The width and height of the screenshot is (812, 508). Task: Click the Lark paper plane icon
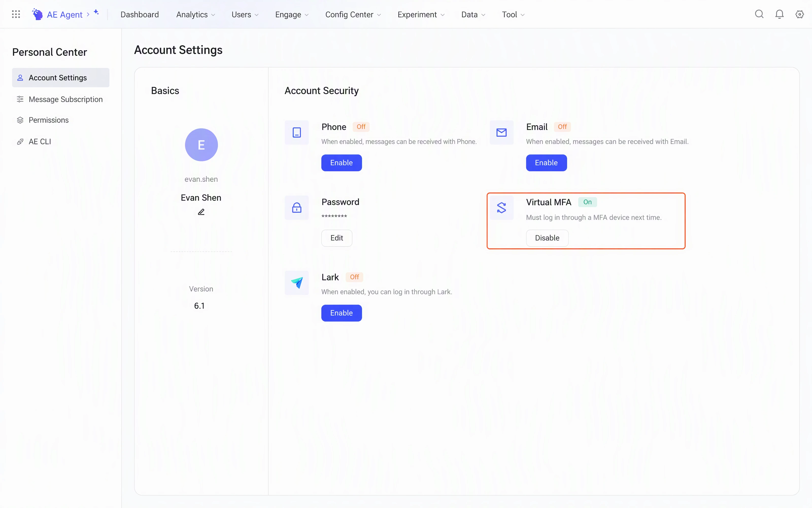(297, 283)
